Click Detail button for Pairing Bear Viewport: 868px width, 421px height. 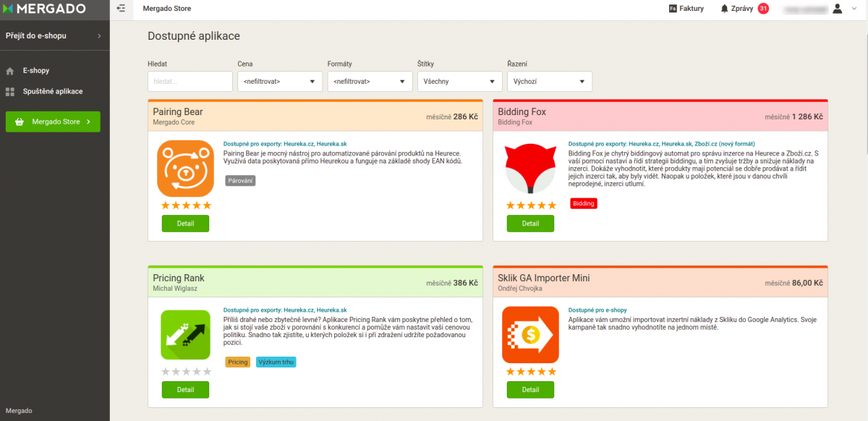click(186, 224)
